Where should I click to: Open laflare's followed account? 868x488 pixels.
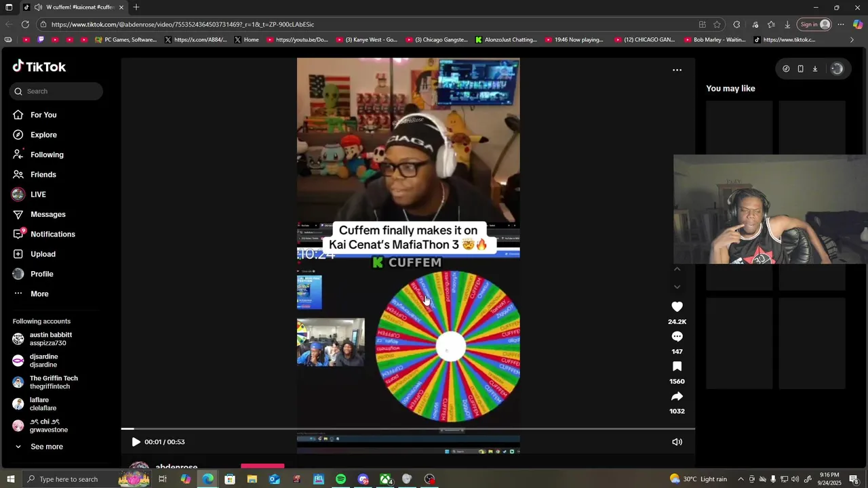43,404
